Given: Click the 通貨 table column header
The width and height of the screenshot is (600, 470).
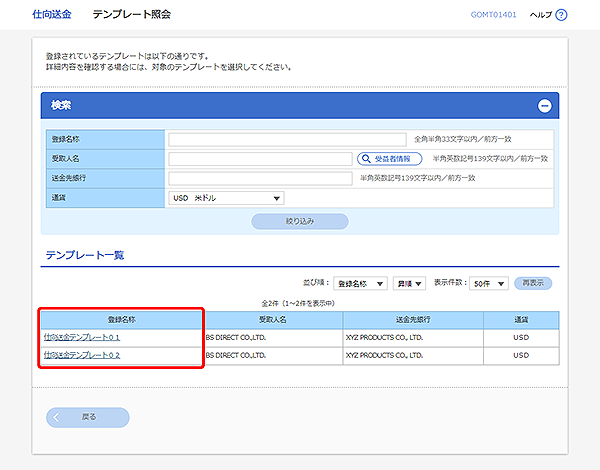Looking at the screenshot, I should 520,320.
